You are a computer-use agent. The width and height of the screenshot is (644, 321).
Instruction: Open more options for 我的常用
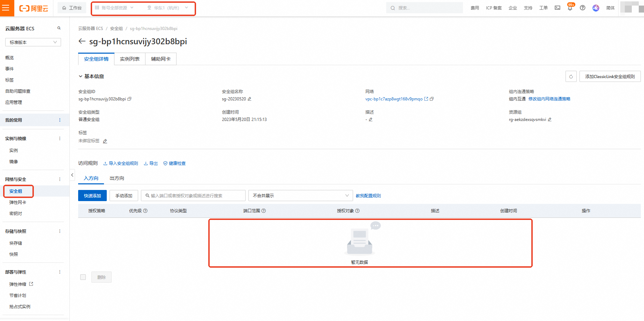[60, 120]
